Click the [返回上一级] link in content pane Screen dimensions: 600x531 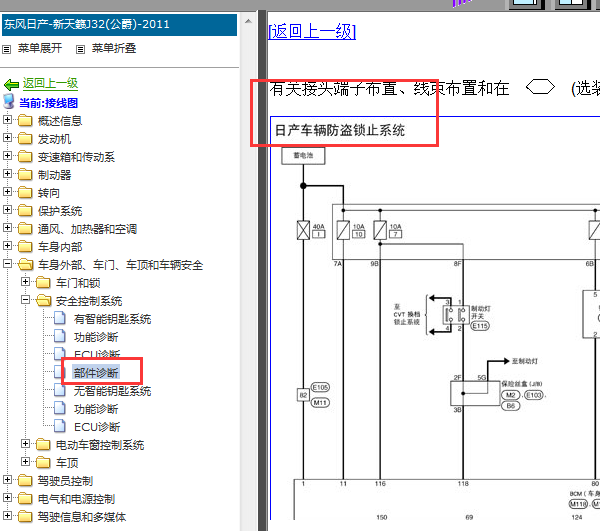click(312, 31)
